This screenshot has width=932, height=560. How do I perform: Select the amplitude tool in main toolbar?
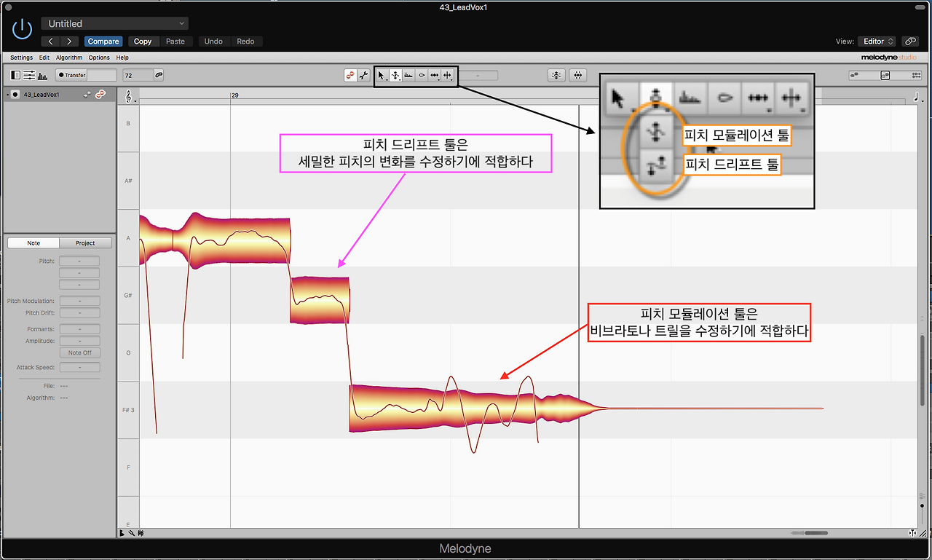click(x=422, y=75)
